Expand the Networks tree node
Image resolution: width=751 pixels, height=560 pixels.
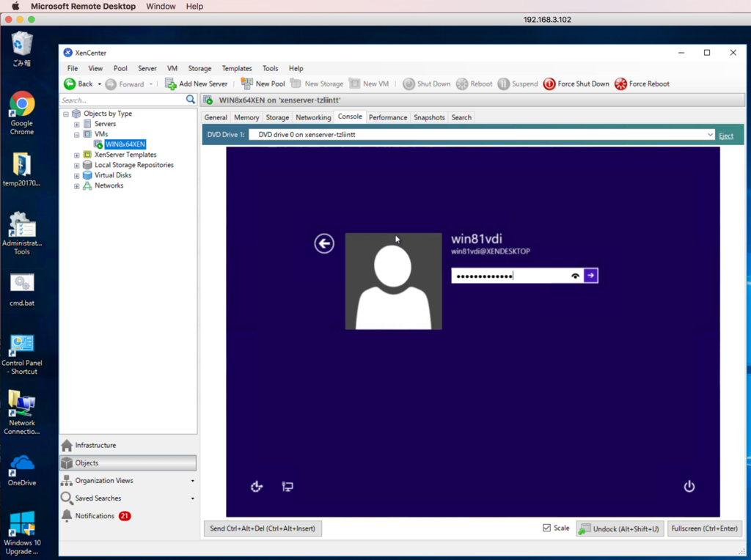76,186
